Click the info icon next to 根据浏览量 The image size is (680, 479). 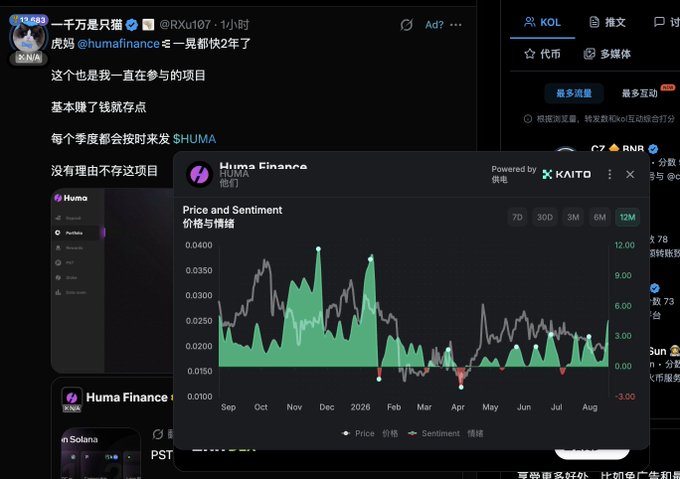coord(528,118)
